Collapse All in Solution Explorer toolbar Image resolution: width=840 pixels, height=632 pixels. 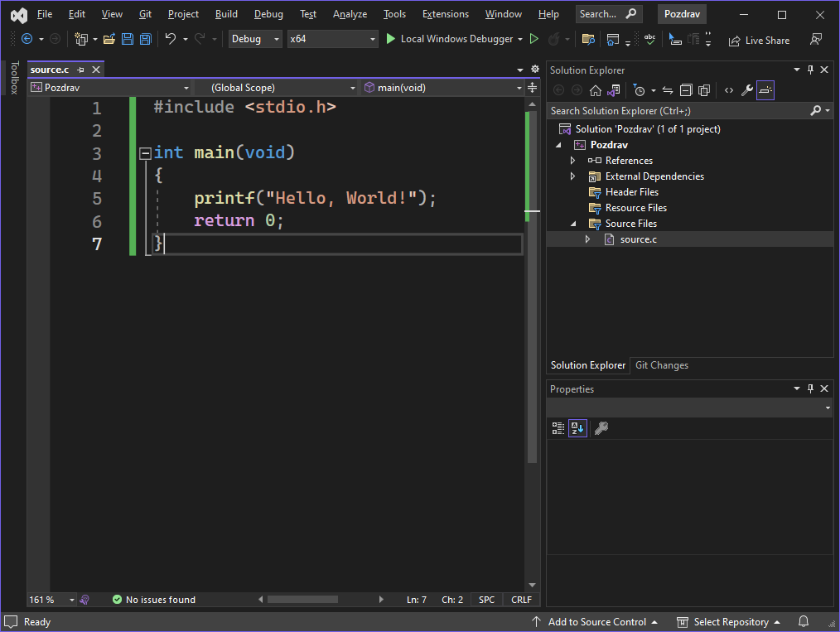(x=686, y=90)
